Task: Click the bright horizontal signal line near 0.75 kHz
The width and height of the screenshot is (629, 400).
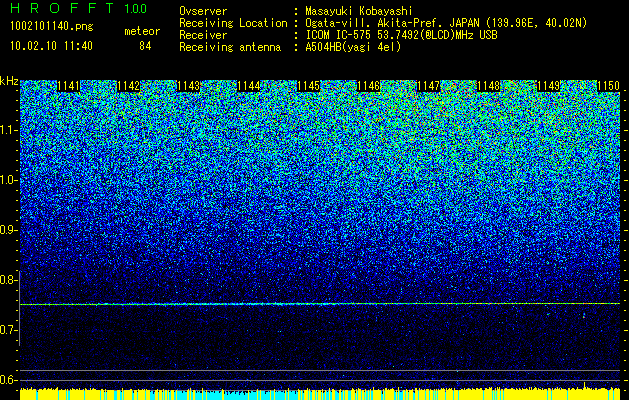Action: click(x=320, y=304)
